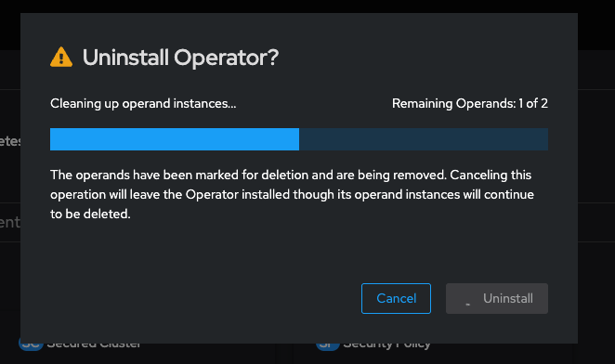The image size is (615, 364).
Task: Click the unfilled dark part of the progress bar
Action: coord(424,139)
